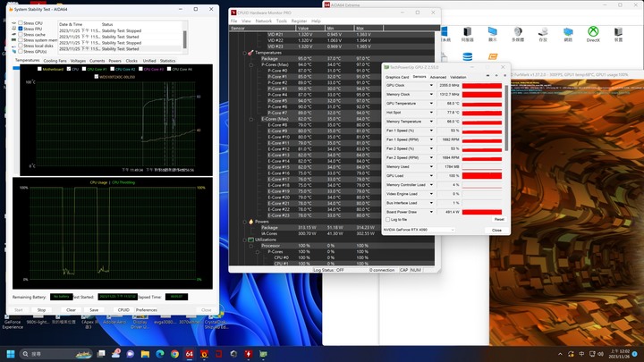This screenshot has height=362, width=644.
Task: Toggle the Motherboard graph checkbox
Action: 39,69
